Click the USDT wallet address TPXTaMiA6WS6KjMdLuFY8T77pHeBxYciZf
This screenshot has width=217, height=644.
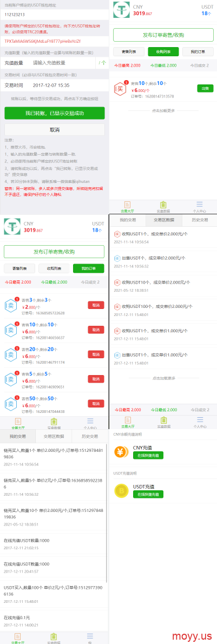42,41
